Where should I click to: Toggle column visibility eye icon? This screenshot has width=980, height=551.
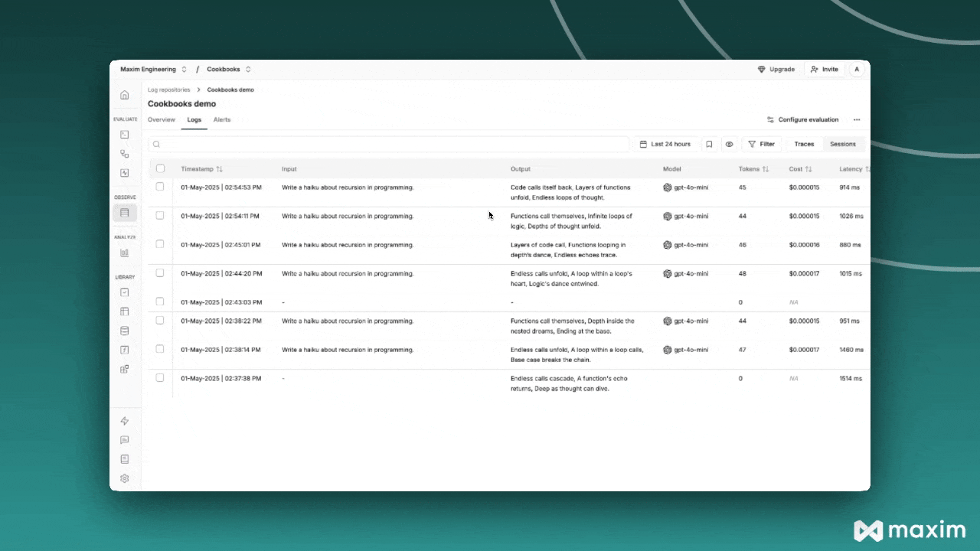729,144
